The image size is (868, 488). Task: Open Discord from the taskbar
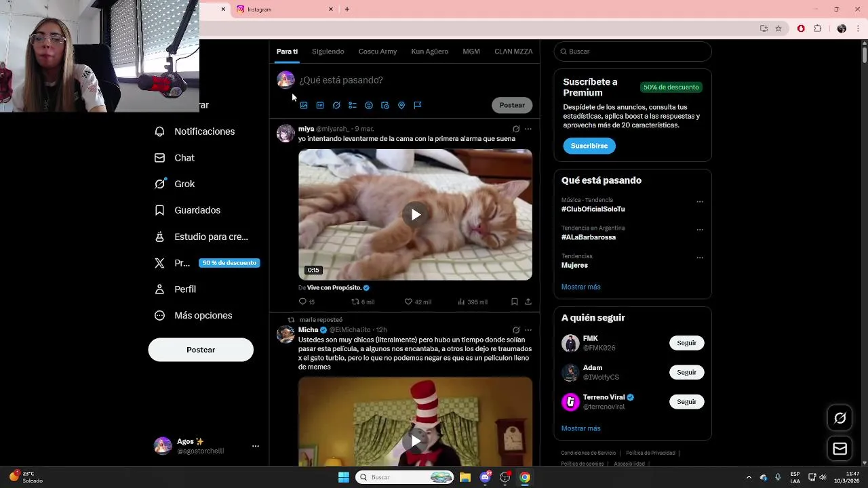point(485,477)
